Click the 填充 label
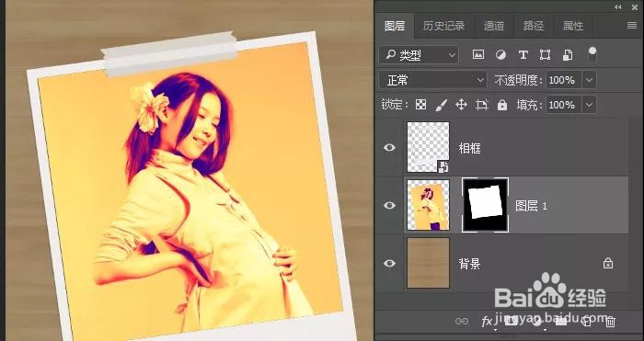The width and height of the screenshot is (644, 341). pos(529,105)
